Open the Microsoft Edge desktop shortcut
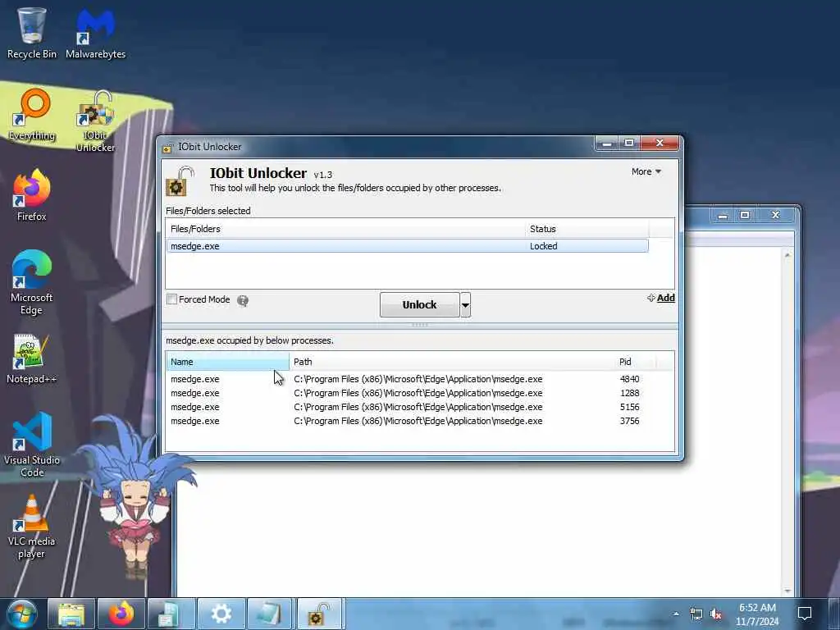Image resolution: width=840 pixels, height=630 pixels. coord(32,283)
